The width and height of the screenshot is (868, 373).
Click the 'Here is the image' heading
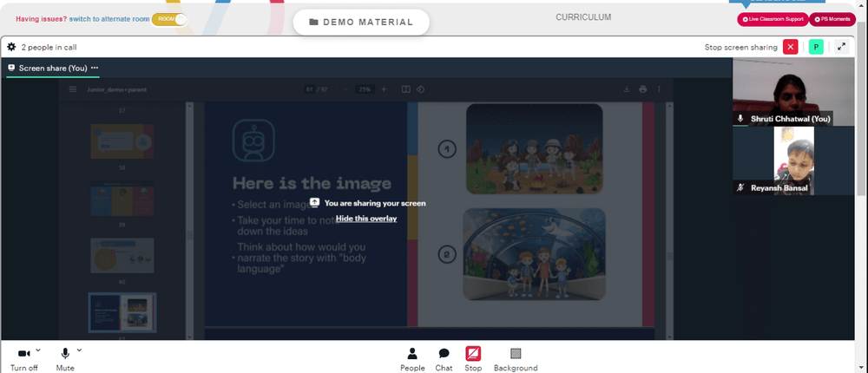coord(312,183)
